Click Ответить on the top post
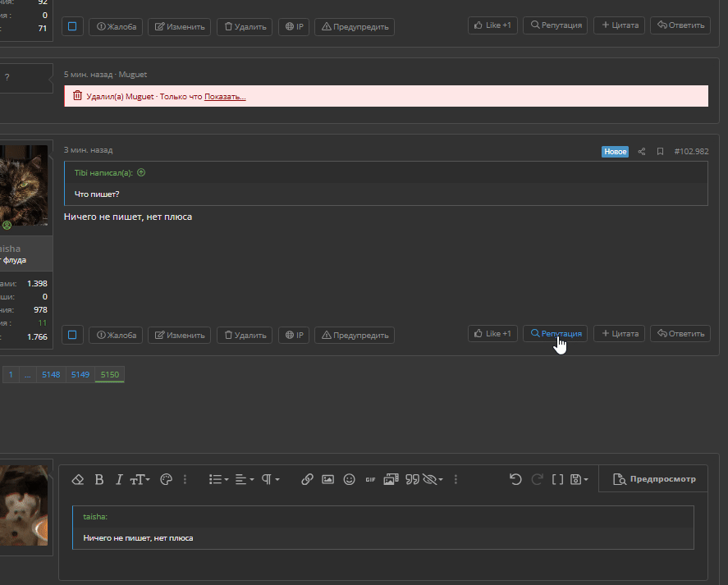 pos(680,25)
